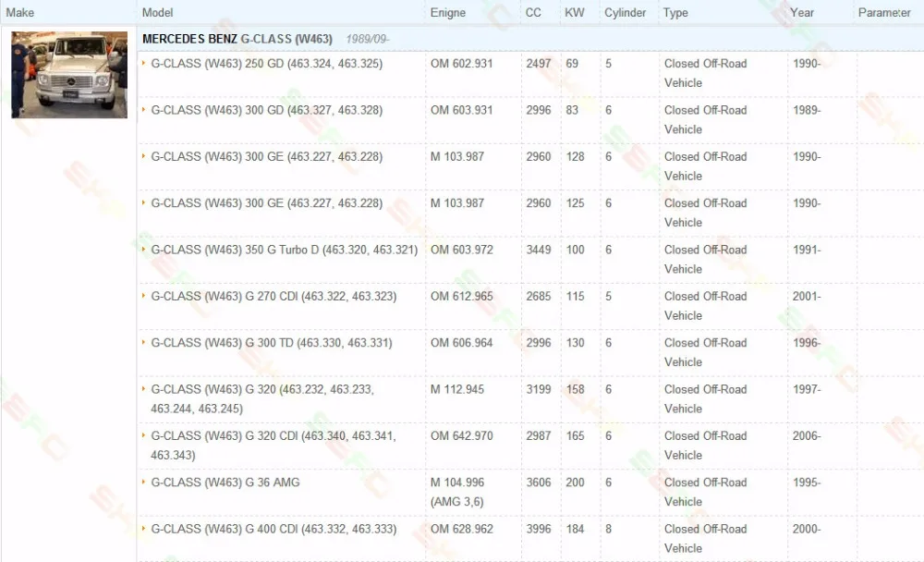The width and height of the screenshot is (924, 562).
Task: Select the CC value 3449
Action: coord(539,250)
